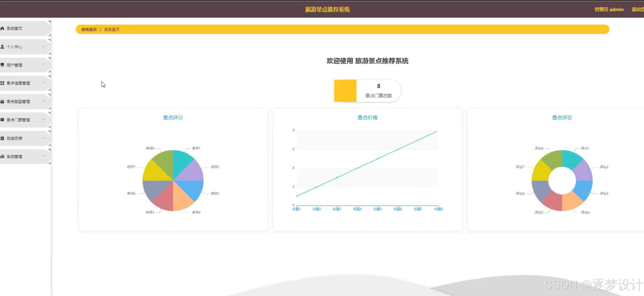Click the 在线反馈 feedback icon

point(2,138)
